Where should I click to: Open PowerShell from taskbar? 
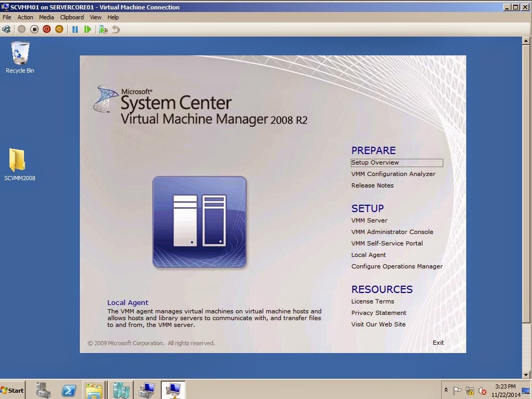coord(69,390)
